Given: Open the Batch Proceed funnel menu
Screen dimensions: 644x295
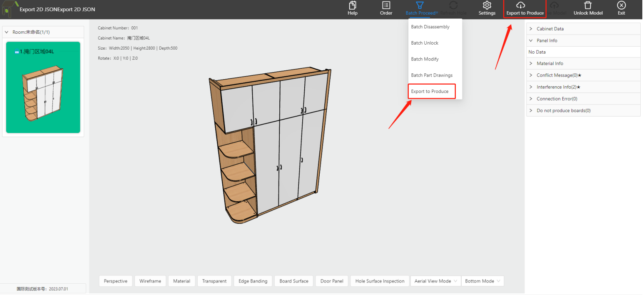Looking at the screenshot, I should point(420,6).
